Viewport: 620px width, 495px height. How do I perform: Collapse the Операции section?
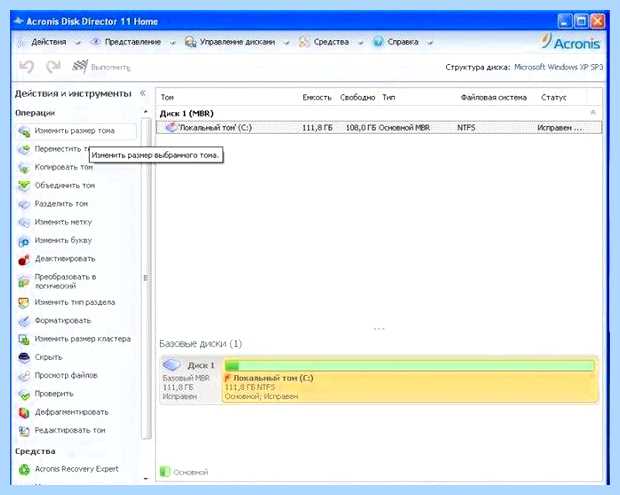click(146, 112)
